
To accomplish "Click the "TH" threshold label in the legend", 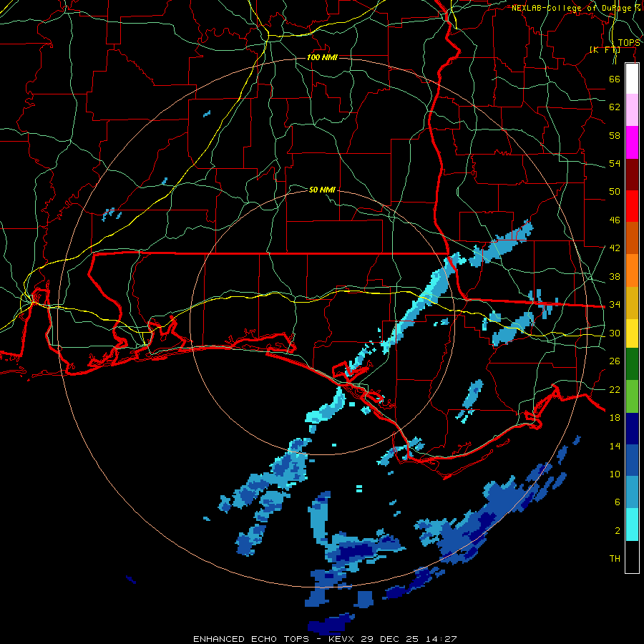I will pyautogui.click(x=615, y=559).
